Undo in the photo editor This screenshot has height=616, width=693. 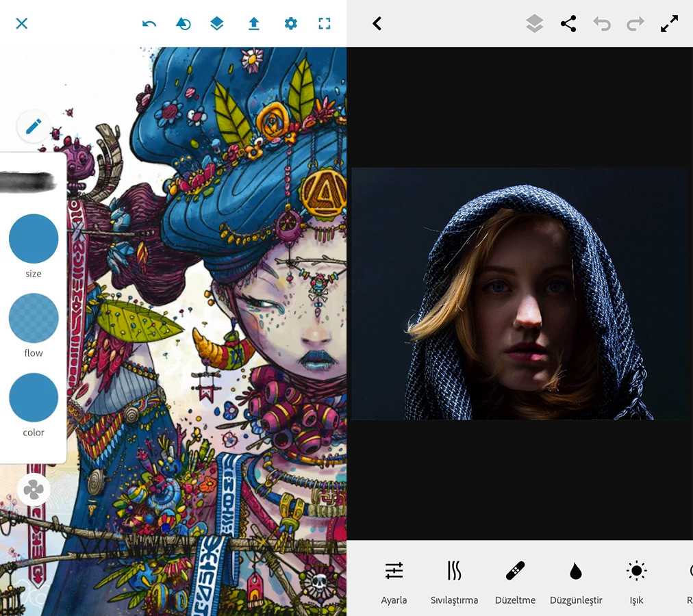pyautogui.click(x=602, y=23)
